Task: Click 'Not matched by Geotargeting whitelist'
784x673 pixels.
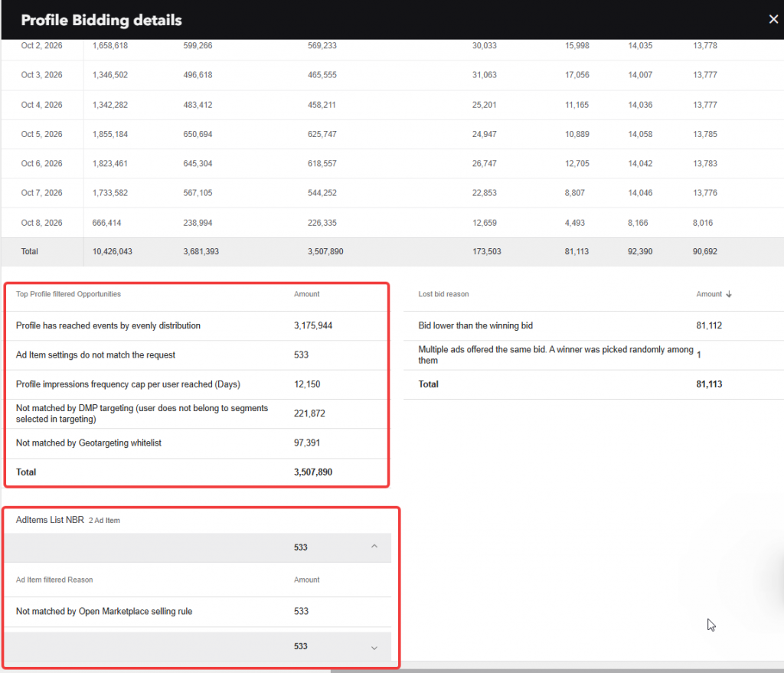Action: (x=89, y=443)
